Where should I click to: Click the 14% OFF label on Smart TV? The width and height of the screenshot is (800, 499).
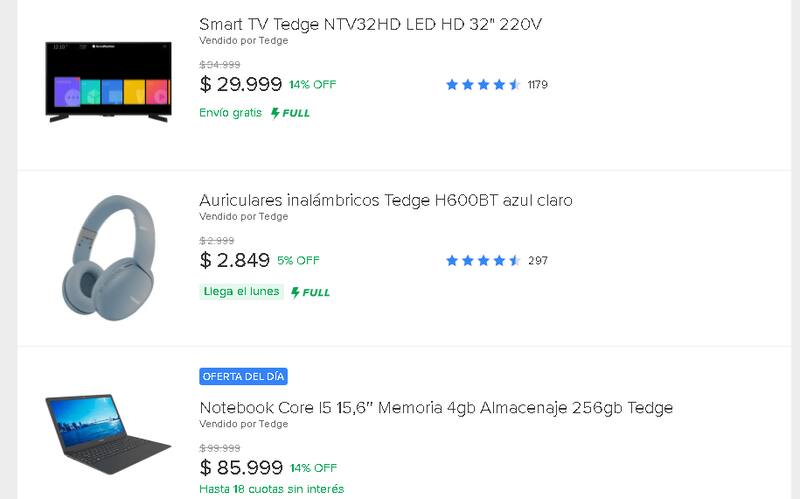(x=313, y=85)
